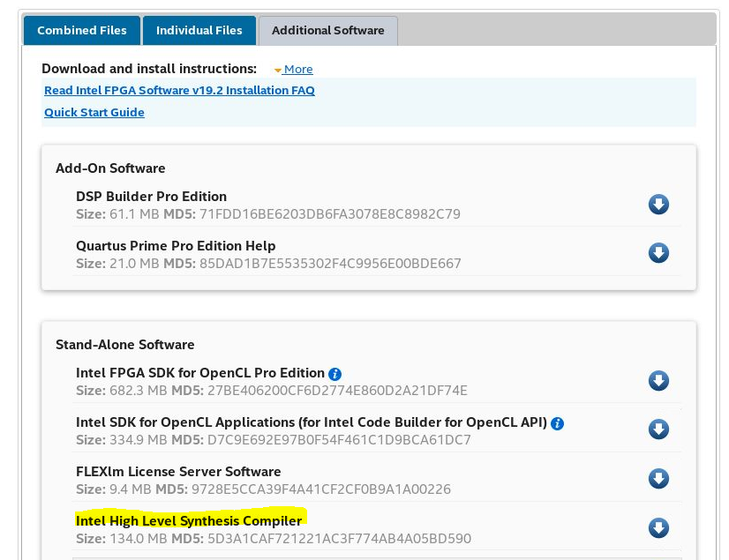Click the highlighted High Level Synthesis Compiler title
Screen dimensions: 729x560
(x=189, y=520)
